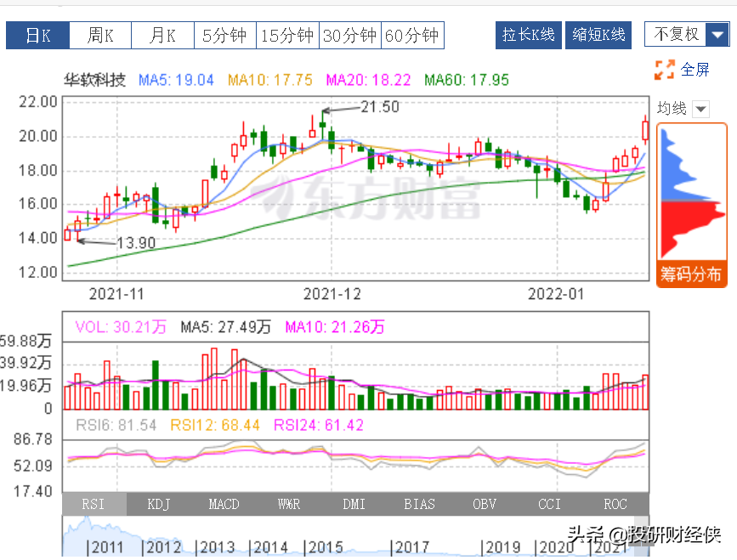Click the 缩短K线 button
Screen dimensions: 737x560
[598, 35]
